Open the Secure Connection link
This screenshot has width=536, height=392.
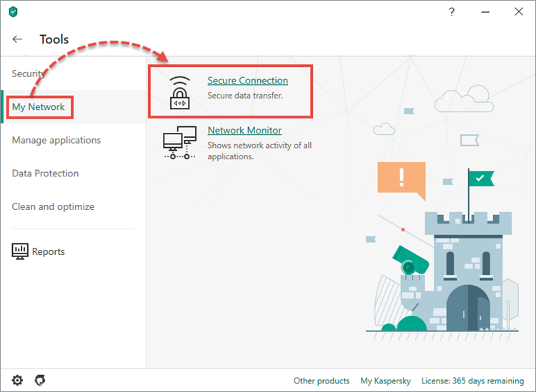pos(247,81)
